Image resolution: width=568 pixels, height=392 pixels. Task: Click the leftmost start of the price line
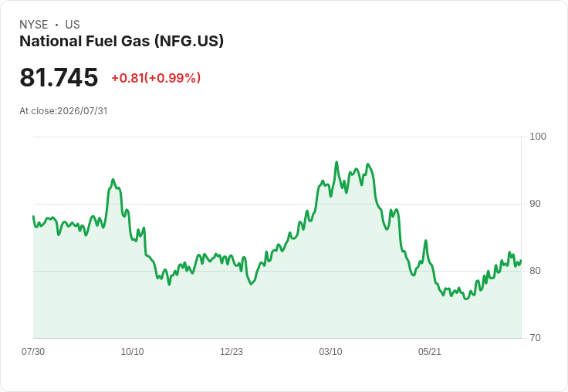[x=33, y=216]
